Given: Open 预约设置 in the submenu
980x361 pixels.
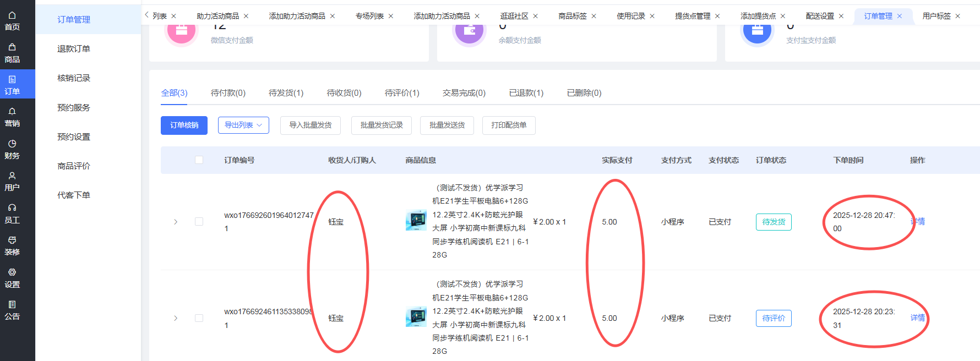Looking at the screenshot, I should click(x=74, y=136).
